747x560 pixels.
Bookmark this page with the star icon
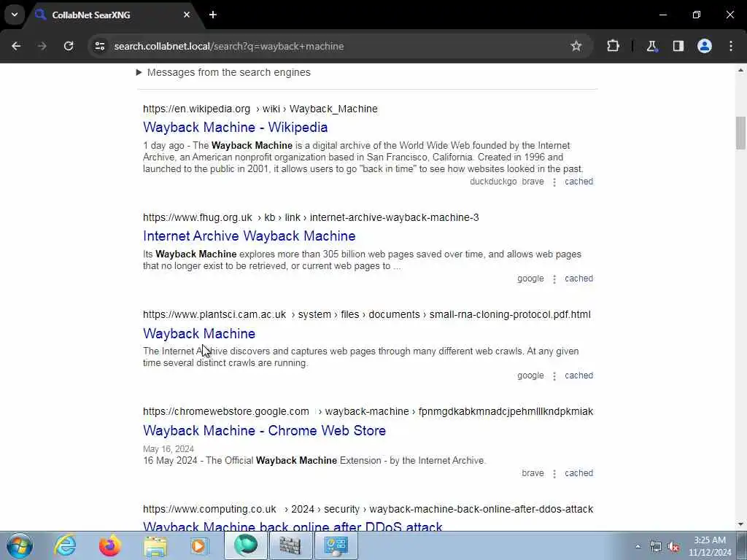576,46
